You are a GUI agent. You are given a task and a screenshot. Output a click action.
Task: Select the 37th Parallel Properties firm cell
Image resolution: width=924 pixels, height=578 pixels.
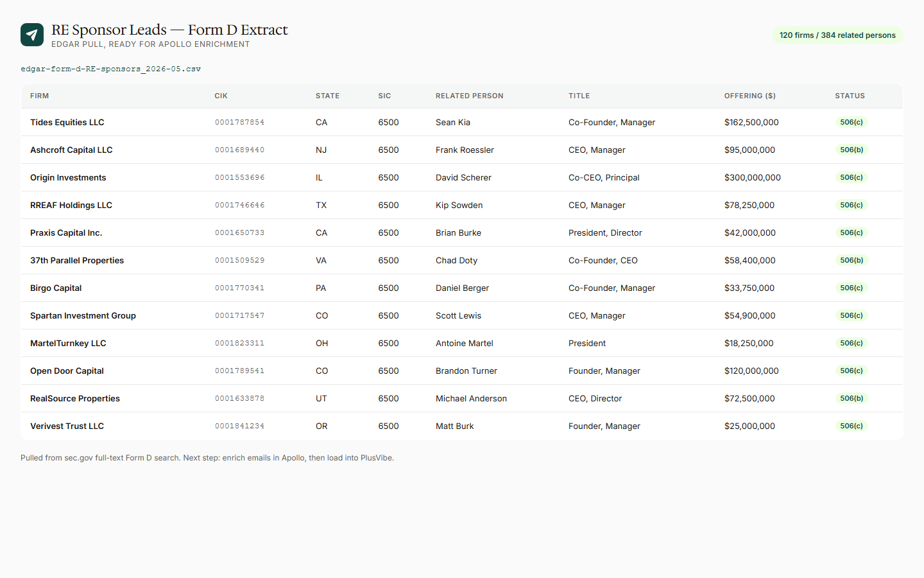[77, 260]
